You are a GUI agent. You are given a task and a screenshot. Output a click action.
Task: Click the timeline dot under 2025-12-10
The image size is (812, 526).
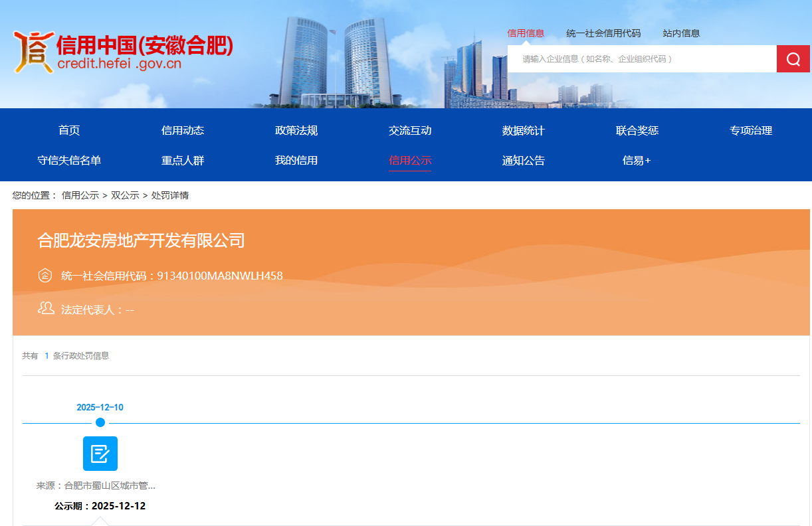point(99,422)
